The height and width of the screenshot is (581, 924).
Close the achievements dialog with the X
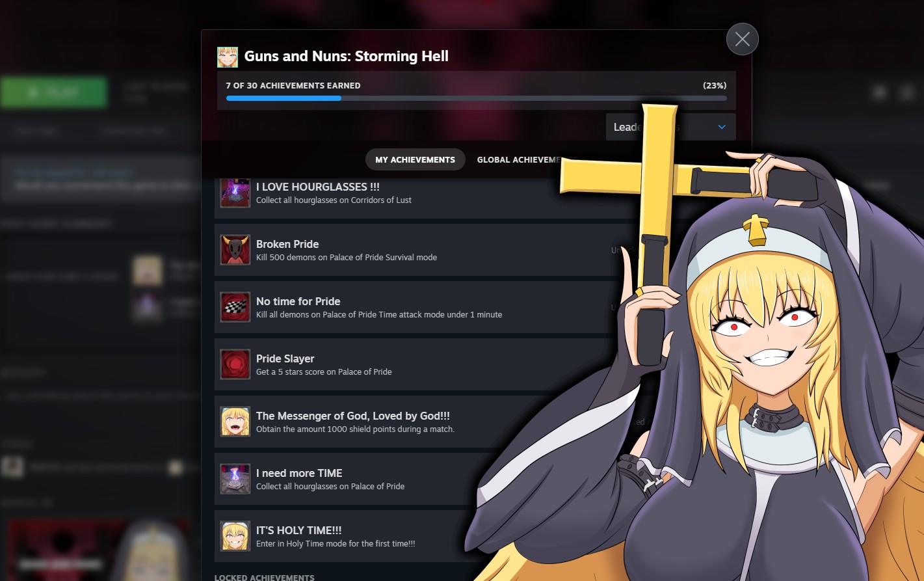tap(742, 40)
